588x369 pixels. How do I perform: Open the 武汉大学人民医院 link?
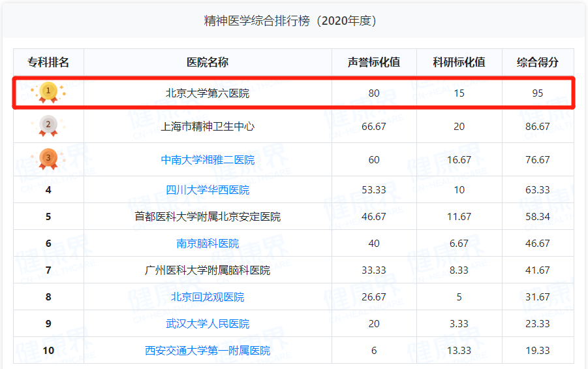click(208, 324)
